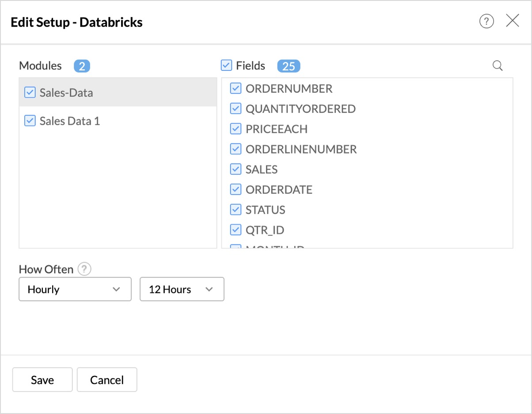Select the Sales-Data module row label

66,92
